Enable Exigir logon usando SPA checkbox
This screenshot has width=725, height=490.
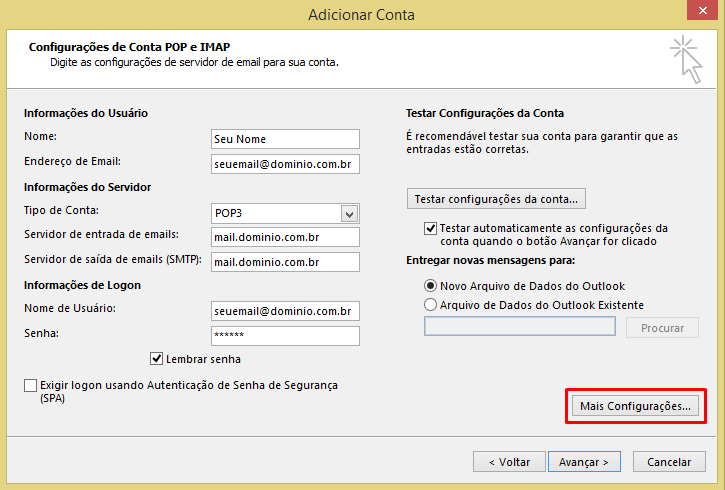click(31, 385)
